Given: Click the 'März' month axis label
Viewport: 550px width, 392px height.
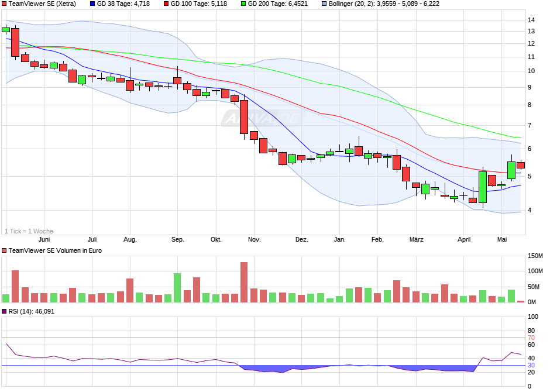Looking at the screenshot, I should coord(417,239).
